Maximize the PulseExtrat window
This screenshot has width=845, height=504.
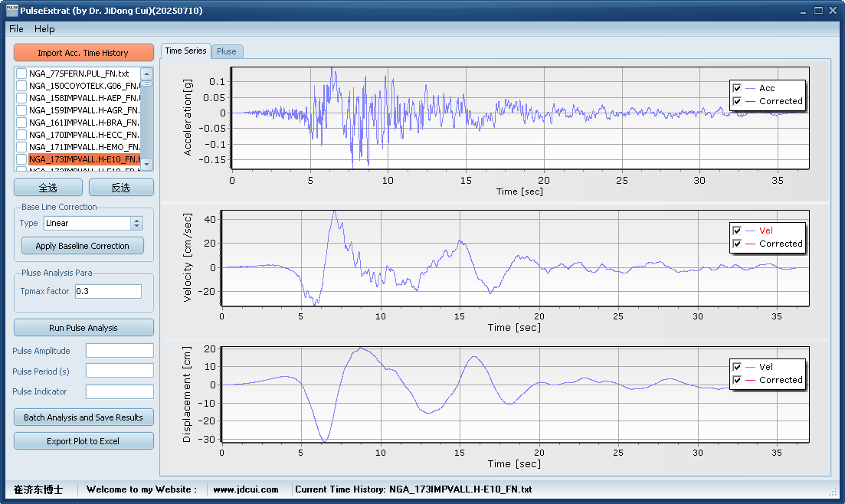pyautogui.click(x=818, y=11)
